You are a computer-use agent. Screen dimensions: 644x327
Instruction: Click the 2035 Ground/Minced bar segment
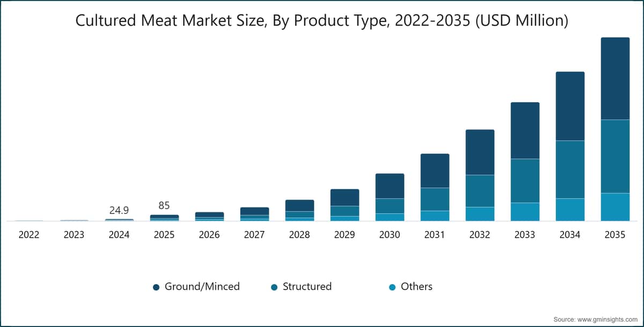(x=615, y=79)
